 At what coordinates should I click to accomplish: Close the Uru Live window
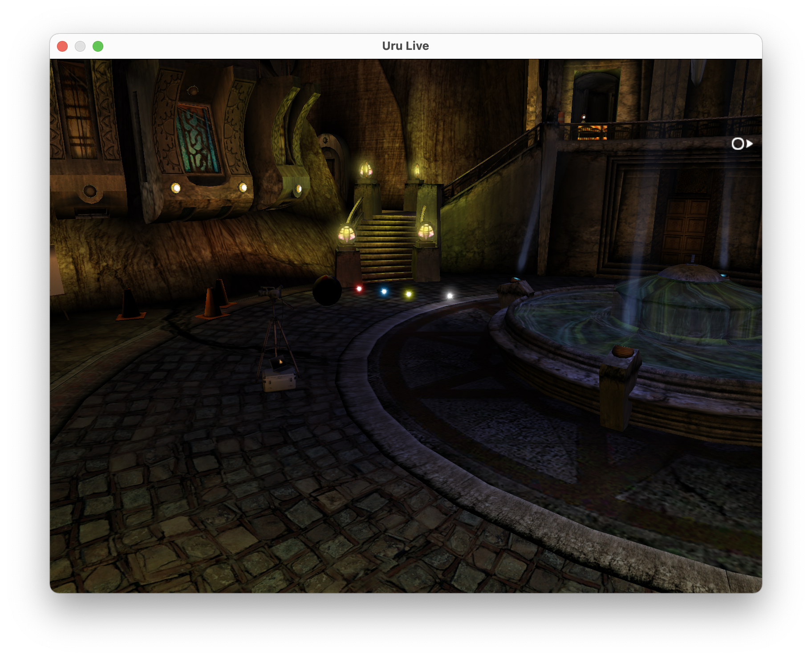point(62,46)
